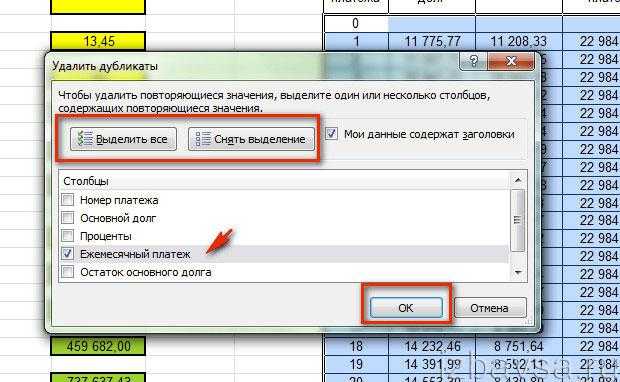620x382 pixels.
Task: Click the list scroll up arrow
Action: (x=518, y=180)
